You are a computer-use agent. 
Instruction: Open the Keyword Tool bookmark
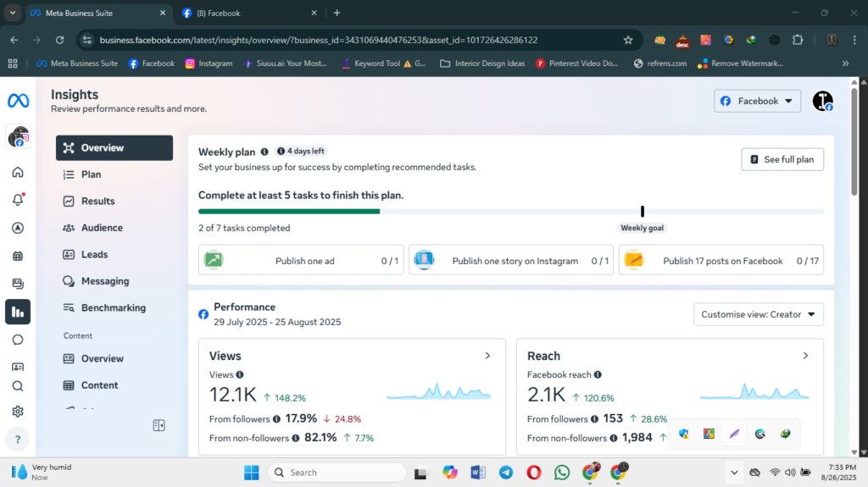click(x=383, y=64)
